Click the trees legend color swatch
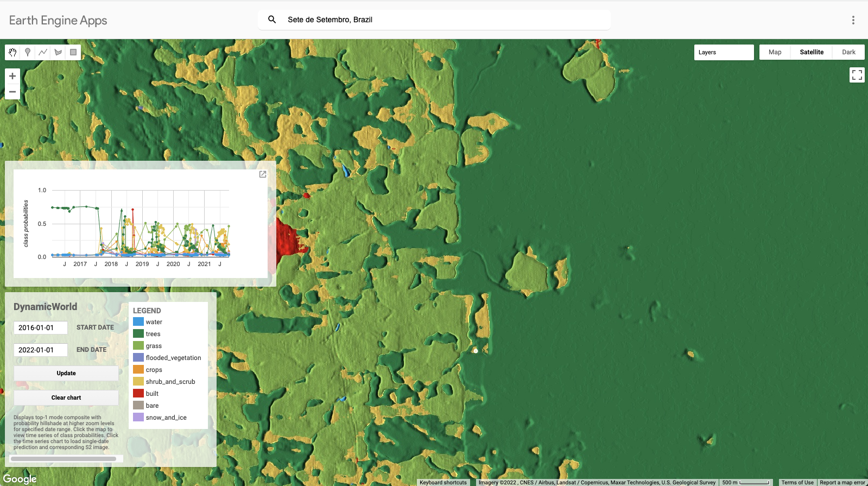Viewport: 868px width, 486px height. tap(138, 333)
